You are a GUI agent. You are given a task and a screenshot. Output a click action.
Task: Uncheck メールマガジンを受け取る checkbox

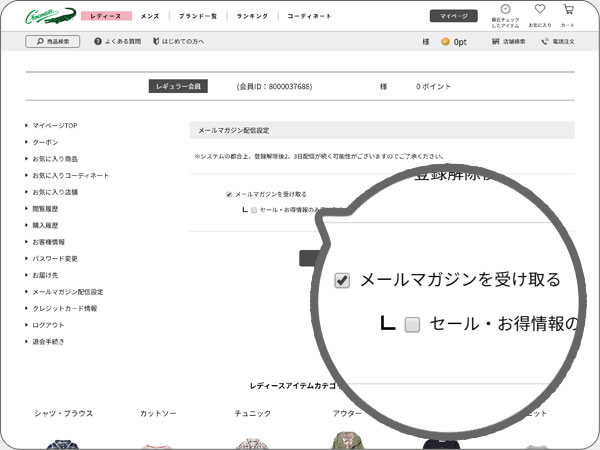click(229, 194)
